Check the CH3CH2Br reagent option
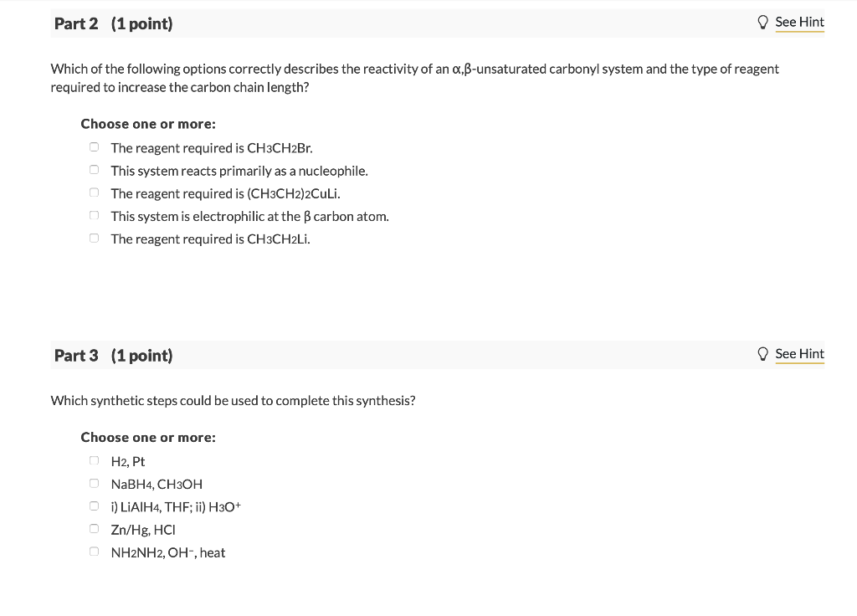This screenshot has width=857, height=616. point(94,147)
